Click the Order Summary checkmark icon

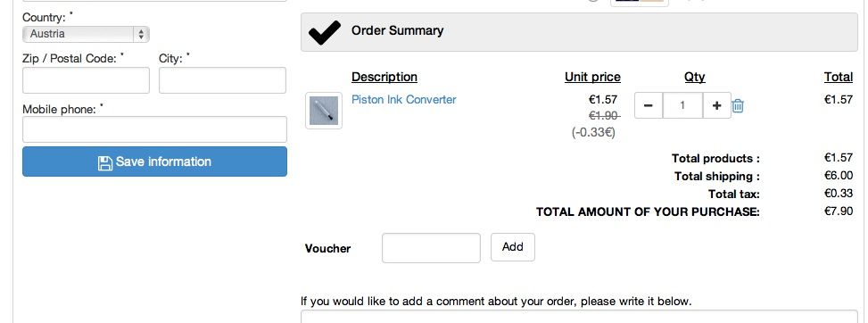(x=325, y=32)
